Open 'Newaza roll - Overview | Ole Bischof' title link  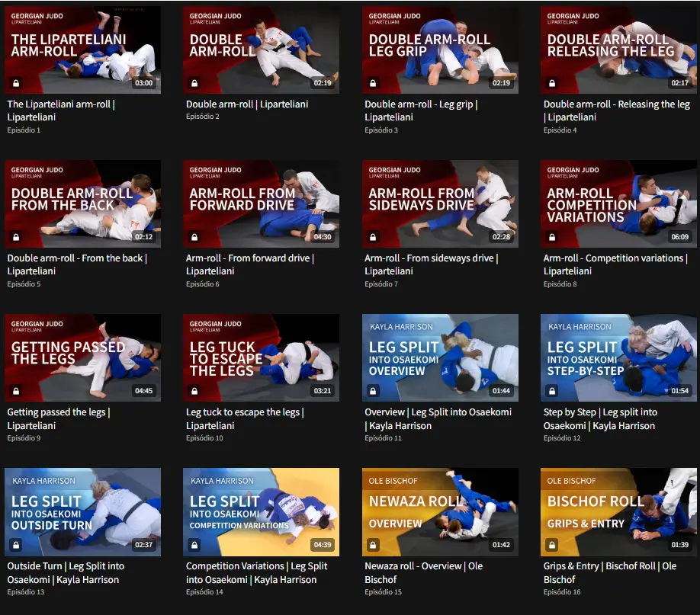[423, 572]
